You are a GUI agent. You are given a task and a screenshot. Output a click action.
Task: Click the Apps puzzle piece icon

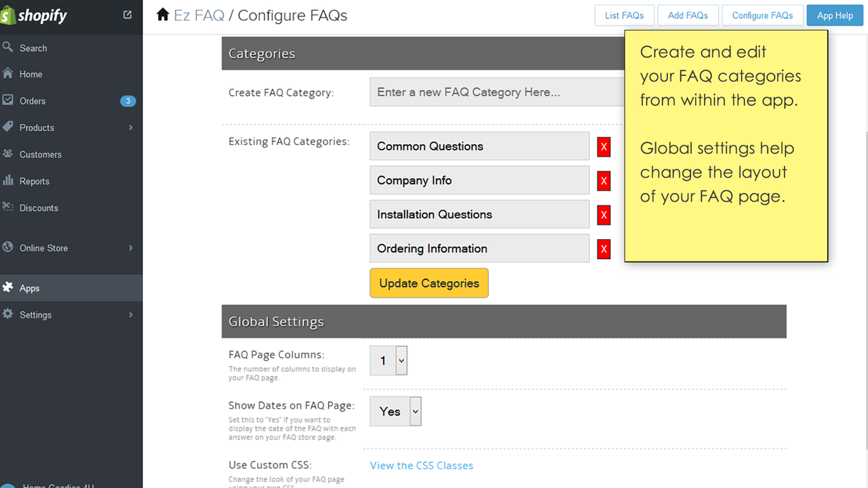(7, 287)
